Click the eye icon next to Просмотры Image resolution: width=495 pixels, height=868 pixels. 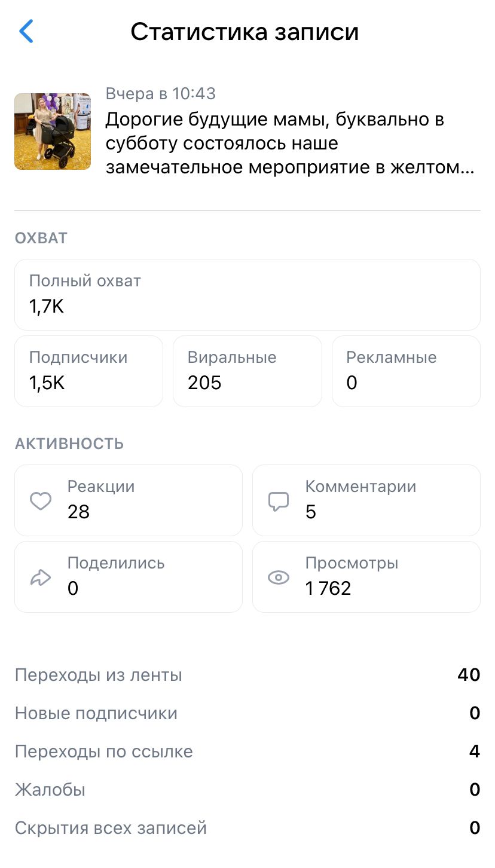tap(279, 577)
